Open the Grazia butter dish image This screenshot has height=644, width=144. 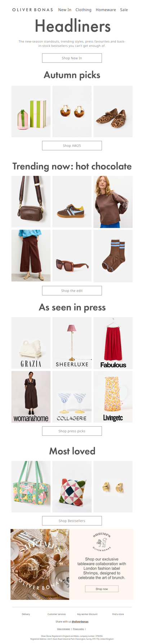coord(31,343)
